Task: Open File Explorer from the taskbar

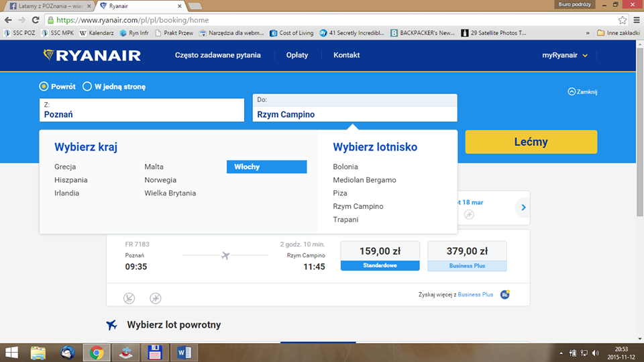Action: click(x=38, y=353)
